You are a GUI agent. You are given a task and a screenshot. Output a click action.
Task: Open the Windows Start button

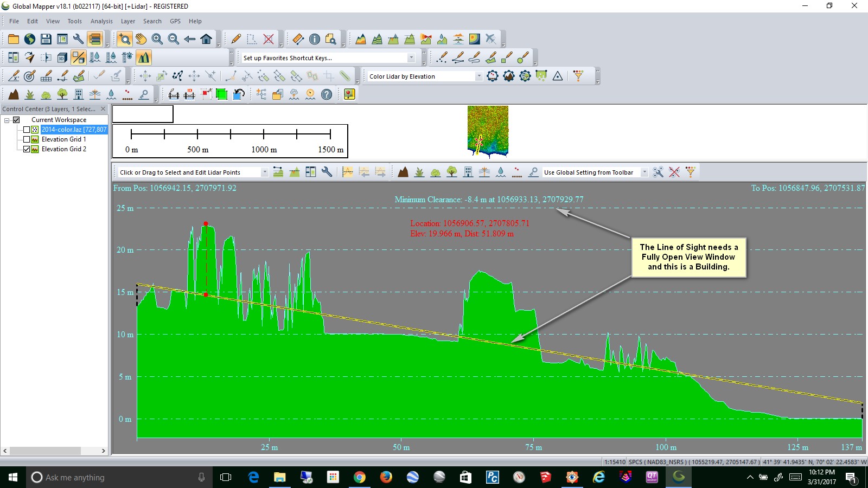pos(13,477)
